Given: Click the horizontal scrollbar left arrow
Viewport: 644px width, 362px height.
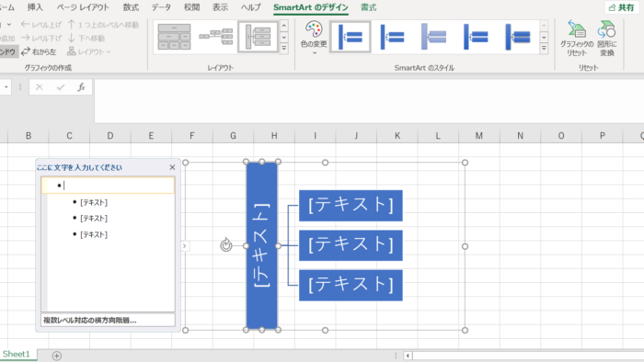Looking at the screenshot, I should click(408, 356).
